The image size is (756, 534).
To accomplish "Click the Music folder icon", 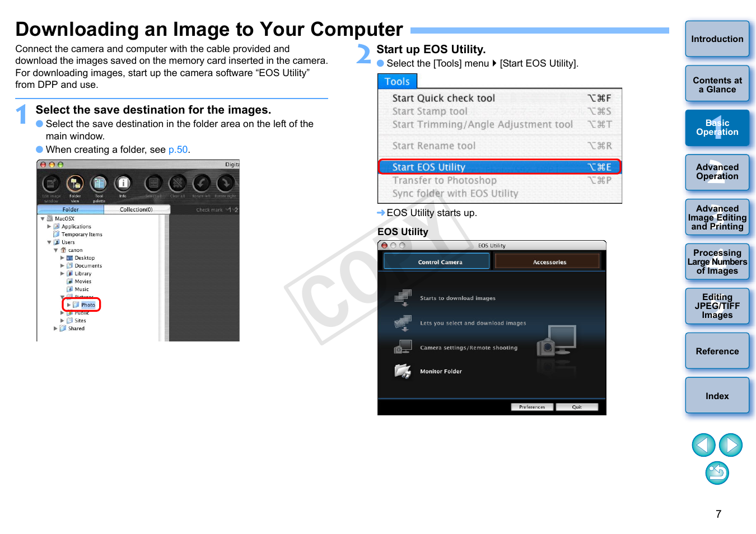I will click(x=70, y=289).
